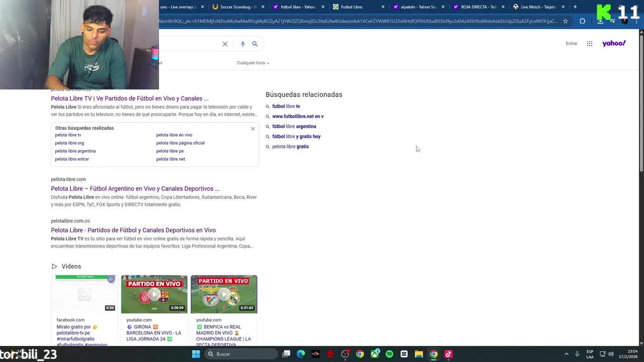
Task: Open the volume control in system tray
Action: (x=612, y=354)
